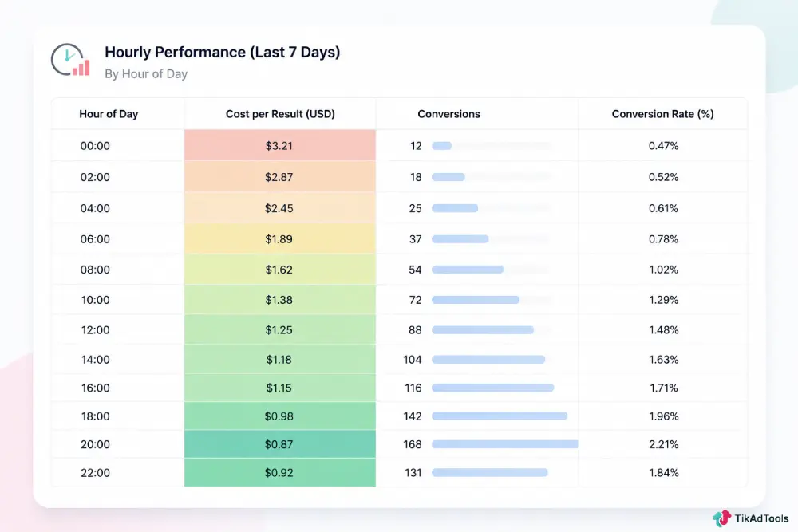798x532 pixels.
Task: Click the By Hour of Day subtitle
Action: (146, 74)
